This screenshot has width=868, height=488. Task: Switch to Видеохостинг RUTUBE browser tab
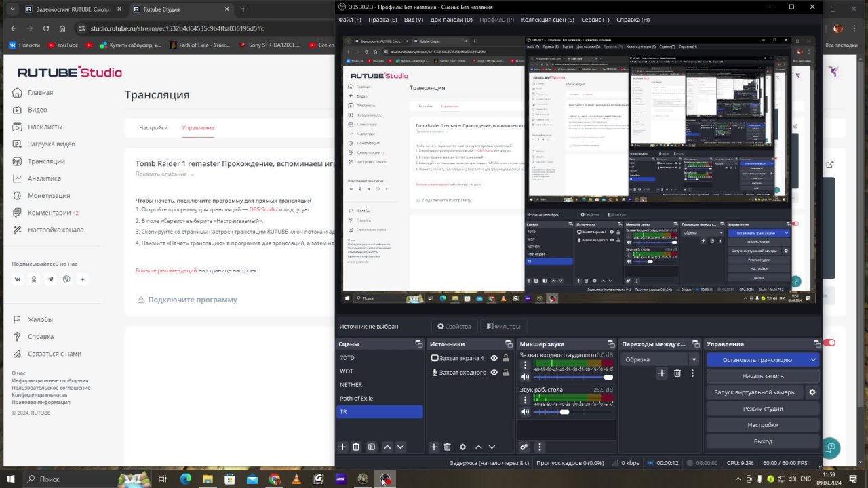click(72, 9)
